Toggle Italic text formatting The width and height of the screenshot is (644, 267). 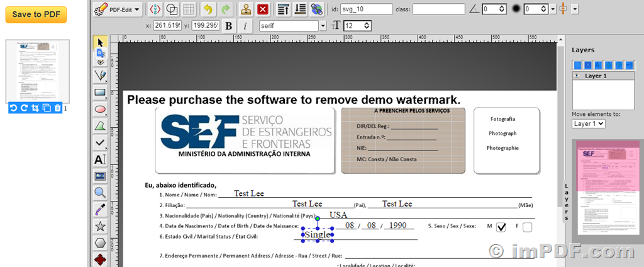(x=246, y=26)
